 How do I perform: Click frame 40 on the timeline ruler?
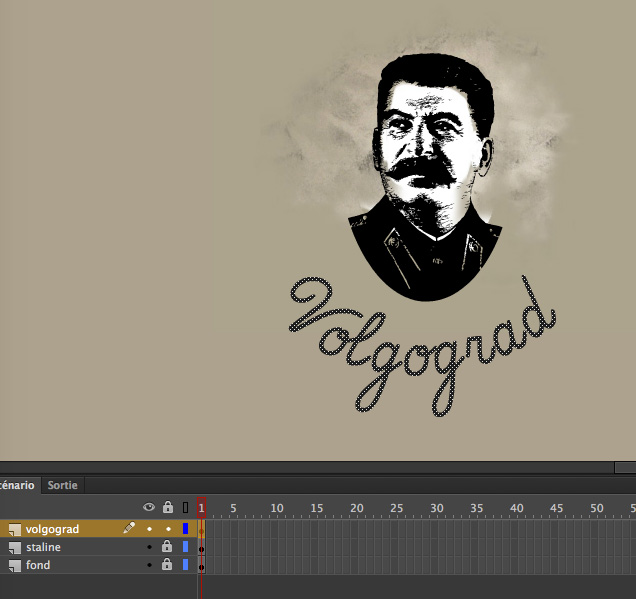coord(516,508)
